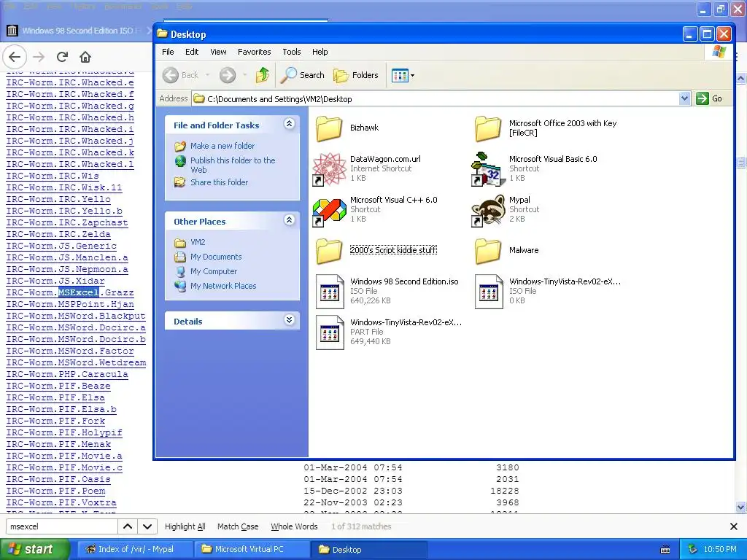Open the IRC-Worm.IRC.Zelda link
Image resolution: width=747 pixels, height=560 pixels.
point(58,234)
